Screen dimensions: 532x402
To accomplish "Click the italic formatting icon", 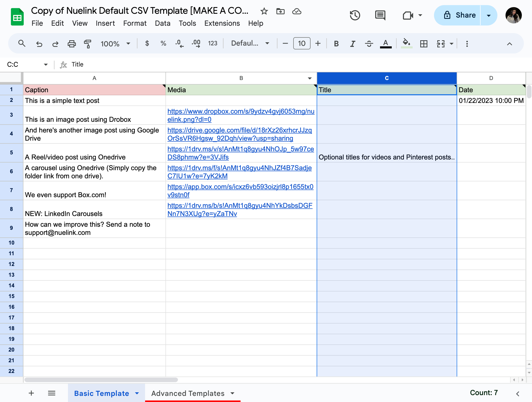I will click(x=352, y=44).
